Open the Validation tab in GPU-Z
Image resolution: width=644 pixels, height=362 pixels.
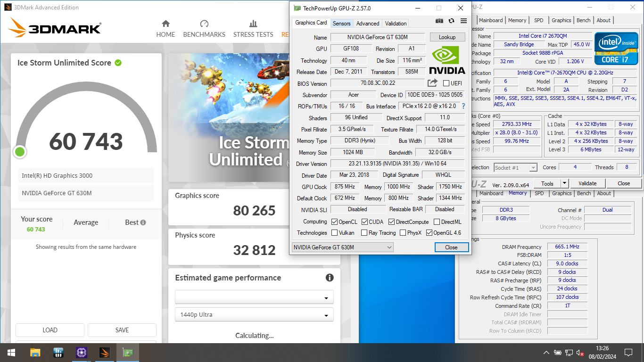point(396,23)
